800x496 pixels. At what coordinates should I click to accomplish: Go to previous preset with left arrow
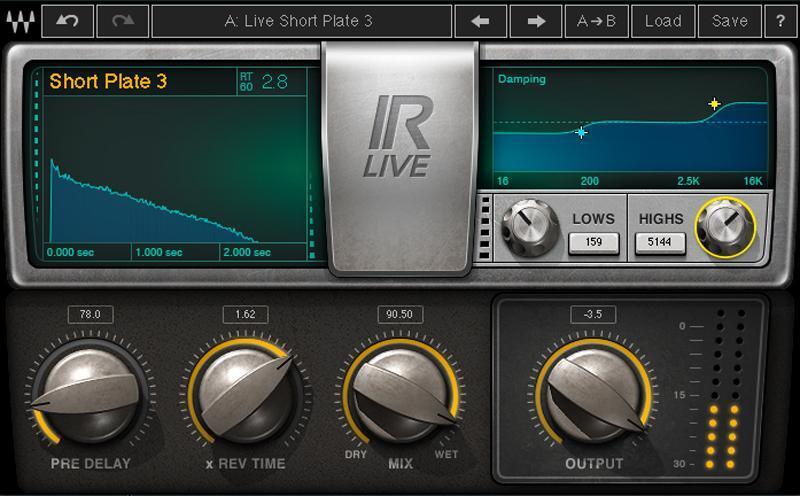tap(481, 21)
